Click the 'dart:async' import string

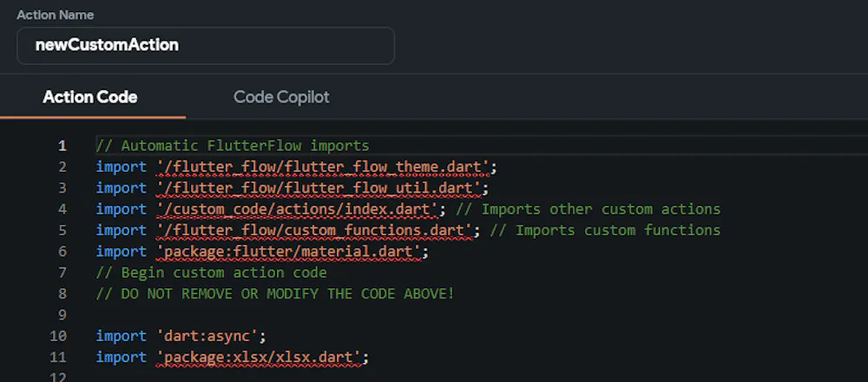coord(207,336)
